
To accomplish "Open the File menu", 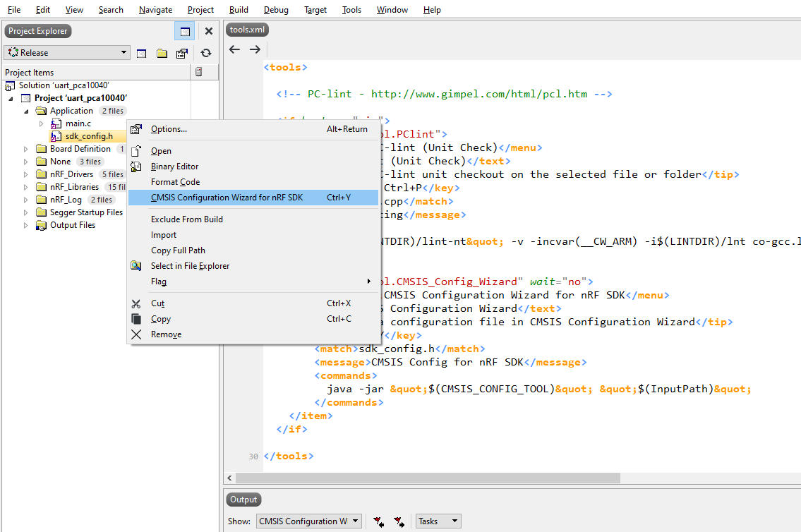I will tap(14, 10).
